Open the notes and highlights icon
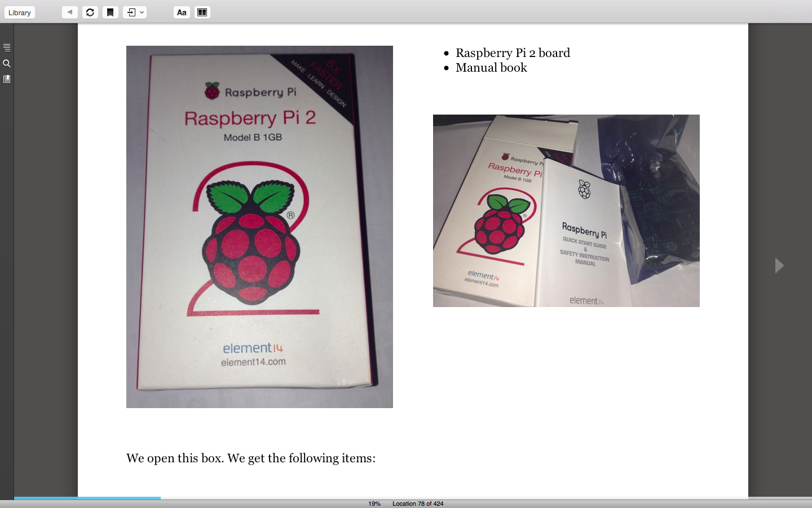The height and width of the screenshot is (508, 812). point(7,79)
